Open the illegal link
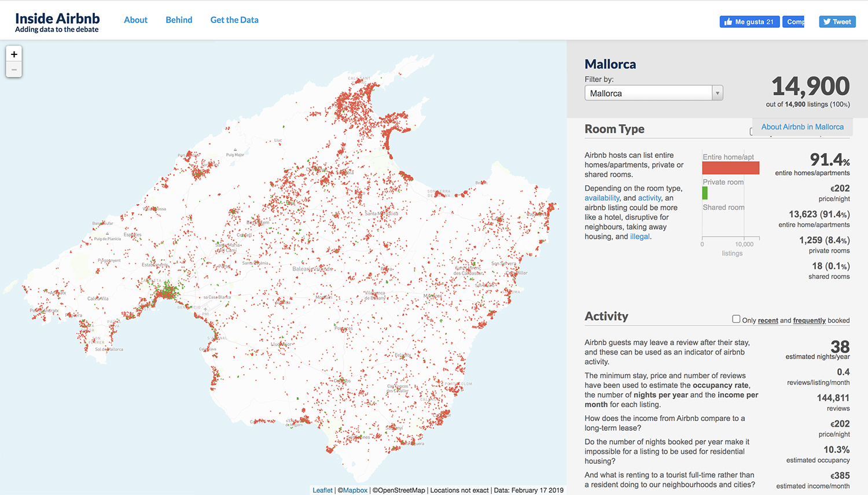This screenshot has height=495, width=868. pyautogui.click(x=639, y=237)
